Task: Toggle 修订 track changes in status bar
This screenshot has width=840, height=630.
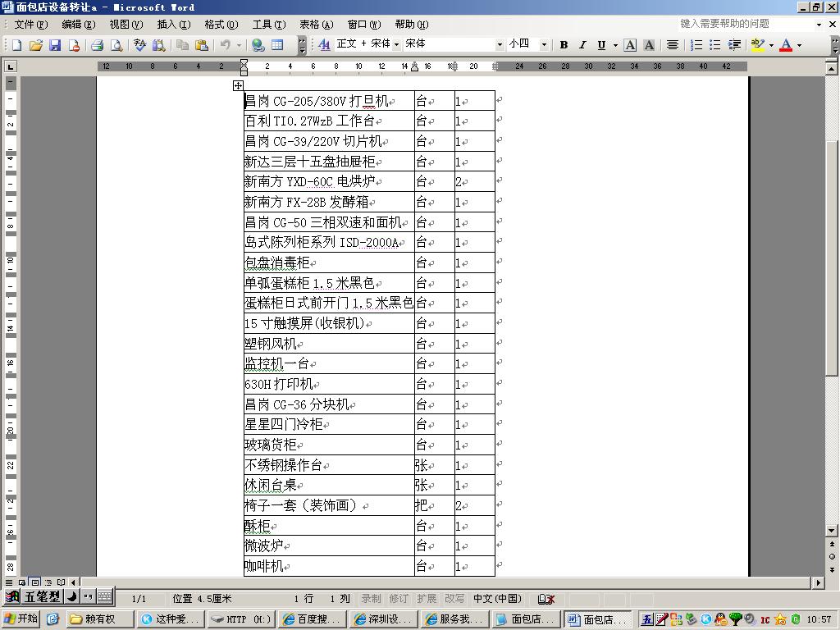Action: click(x=399, y=598)
